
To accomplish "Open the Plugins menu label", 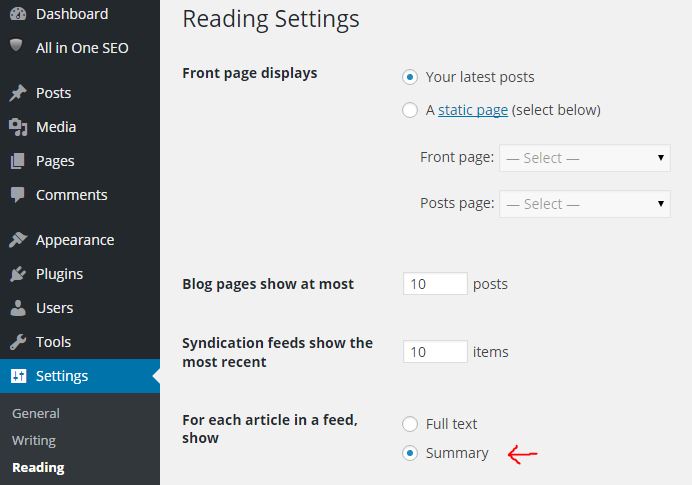I will coord(60,274).
